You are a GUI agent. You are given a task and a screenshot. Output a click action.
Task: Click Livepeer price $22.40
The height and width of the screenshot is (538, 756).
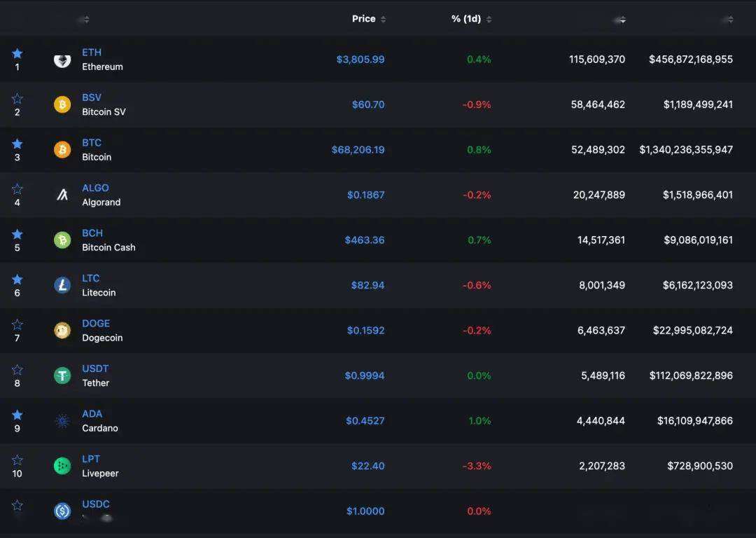coord(368,466)
